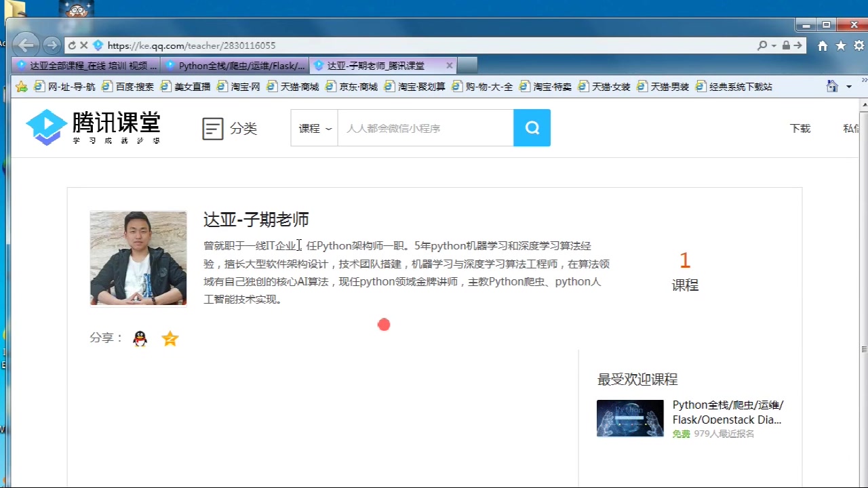Open the 天猫·女装 bookmark

click(x=604, y=87)
